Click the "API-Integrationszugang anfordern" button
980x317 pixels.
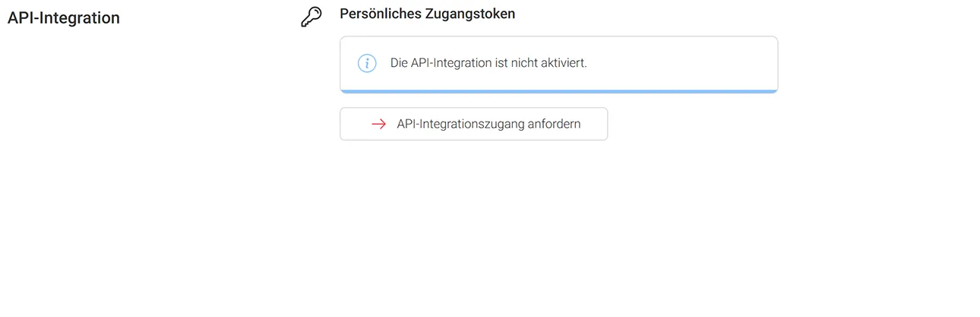coord(473,124)
